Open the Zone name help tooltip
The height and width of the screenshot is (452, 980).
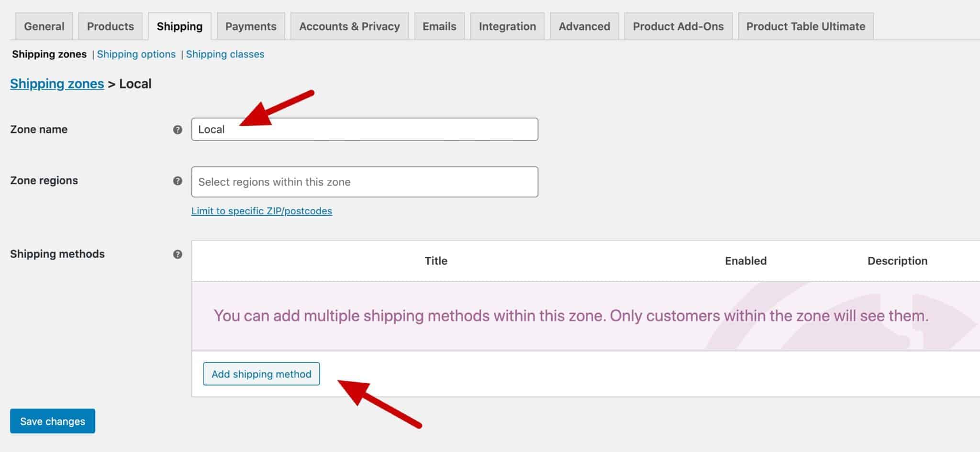click(177, 129)
